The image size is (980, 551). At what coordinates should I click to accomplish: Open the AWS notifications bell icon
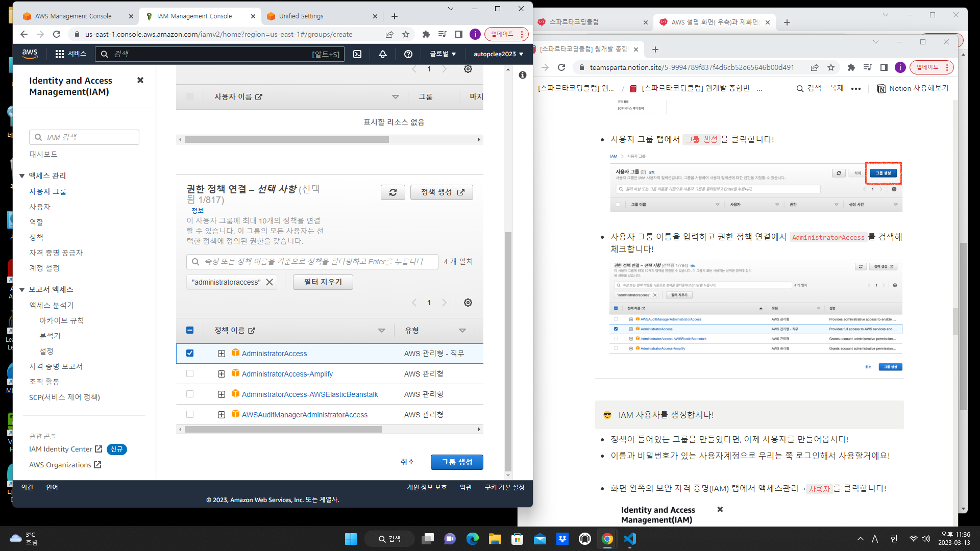click(383, 54)
